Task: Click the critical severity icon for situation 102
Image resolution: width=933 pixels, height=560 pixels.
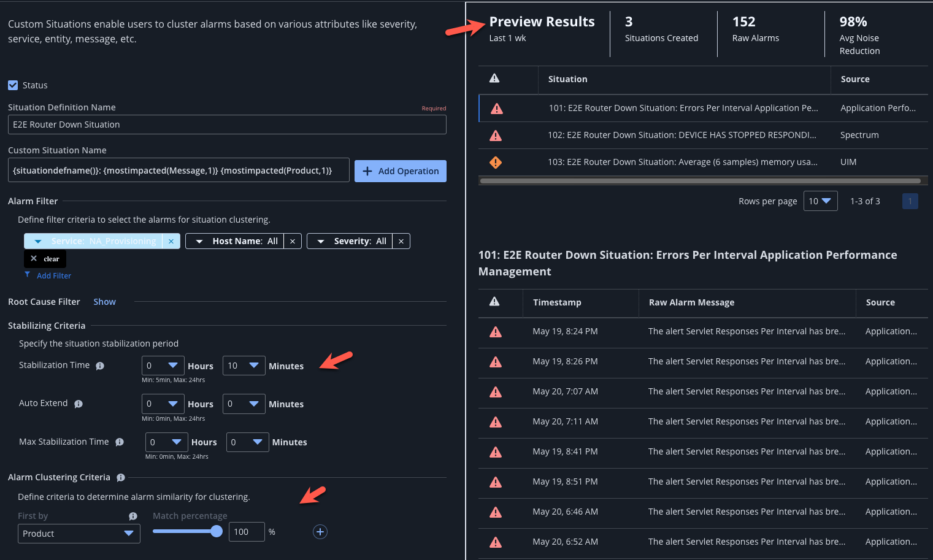Action: 496,135
